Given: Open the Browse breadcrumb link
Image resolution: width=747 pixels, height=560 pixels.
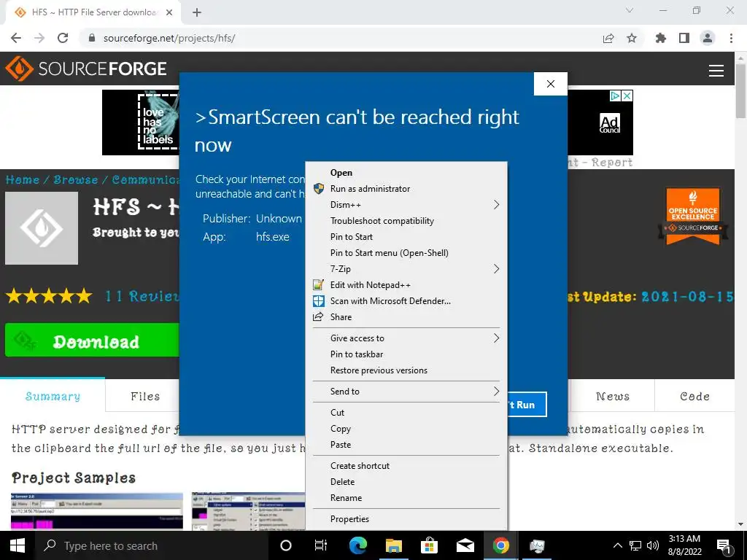Looking at the screenshot, I should coord(75,179).
